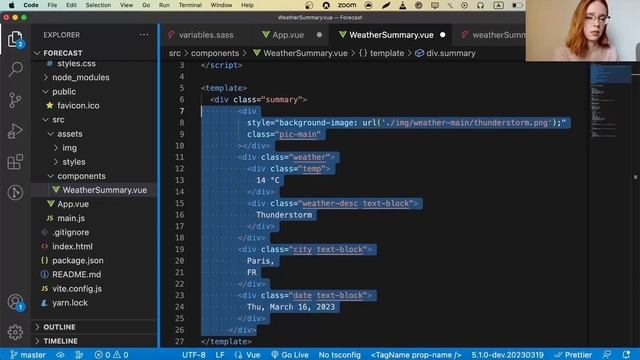Open the Accounts menu icon
Image resolution: width=640 pixels, height=360 pixels.
click(x=15, y=302)
